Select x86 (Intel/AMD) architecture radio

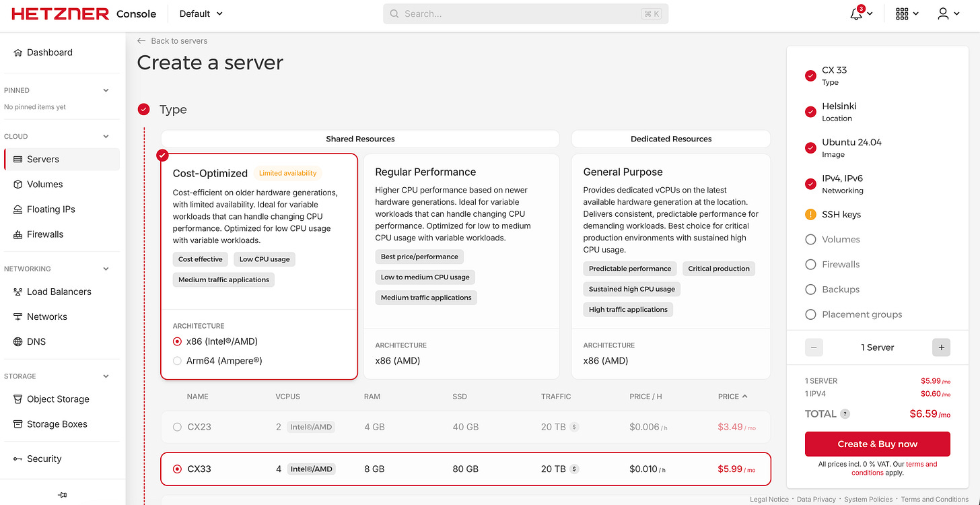(x=177, y=341)
